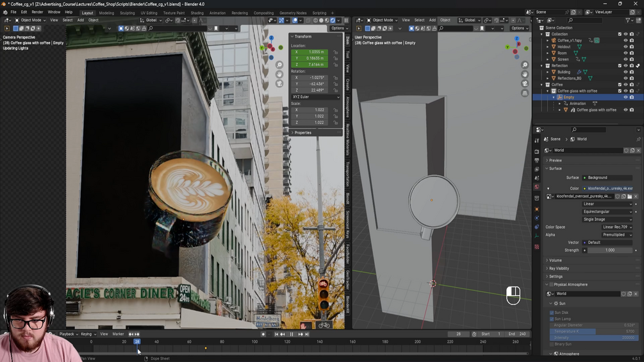Image resolution: width=644 pixels, height=362 pixels.
Task: Open the image file browser folder icon
Action: (630, 196)
